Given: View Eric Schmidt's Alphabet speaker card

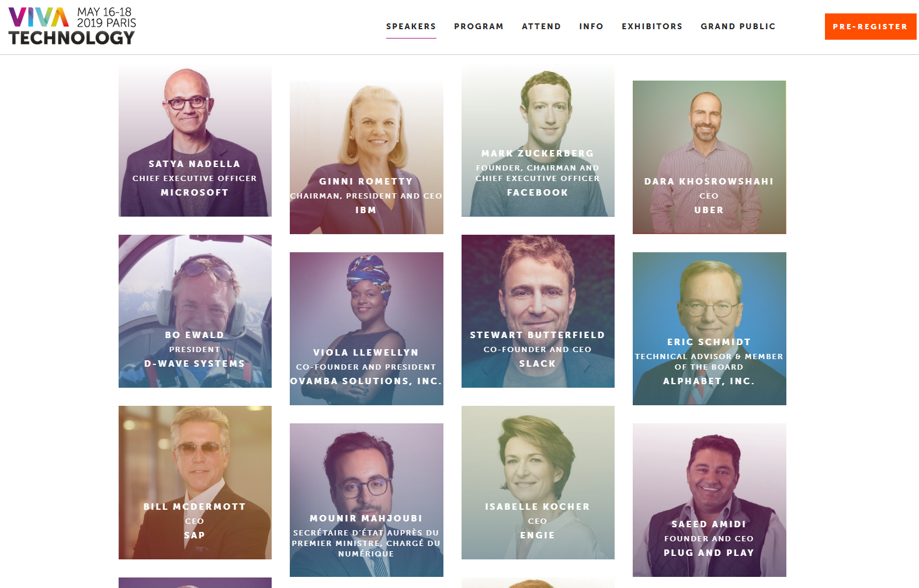Looking at the screenshot, I should click(x=709, y=329).
